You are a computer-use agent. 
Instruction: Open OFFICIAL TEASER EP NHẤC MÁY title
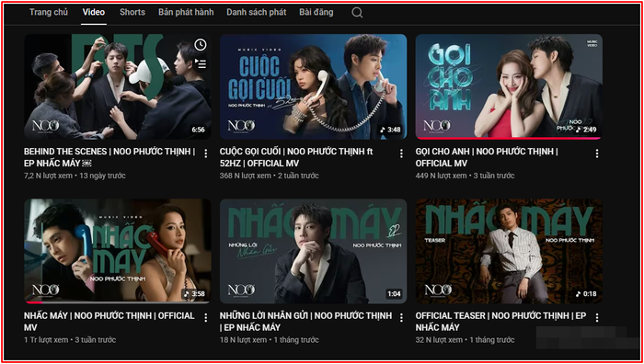point(500,322)
